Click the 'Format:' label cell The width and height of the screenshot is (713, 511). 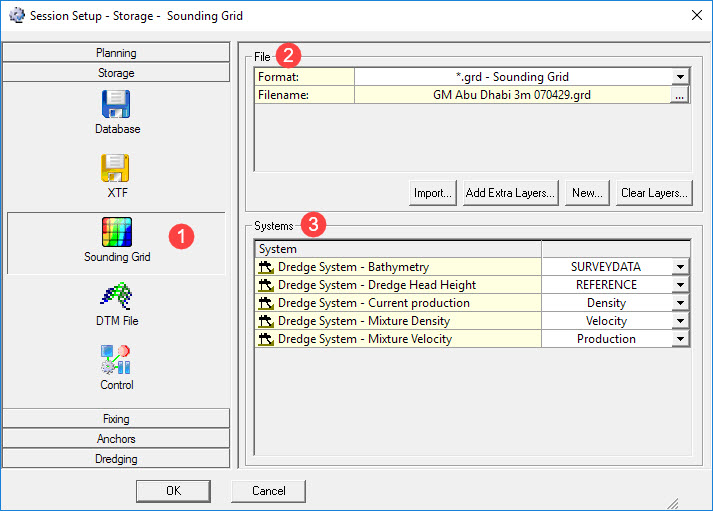pos(304,76)
